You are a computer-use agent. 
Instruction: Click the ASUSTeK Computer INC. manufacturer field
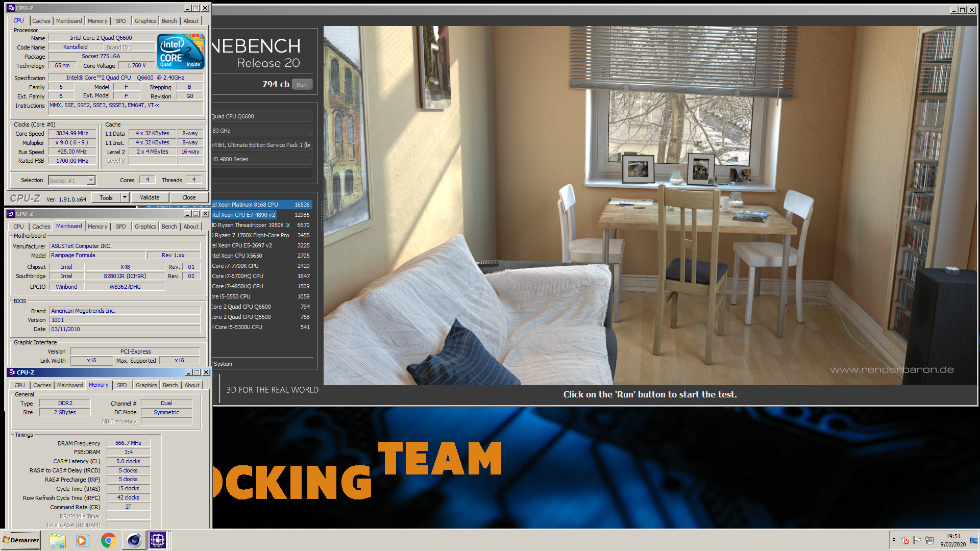125,246
